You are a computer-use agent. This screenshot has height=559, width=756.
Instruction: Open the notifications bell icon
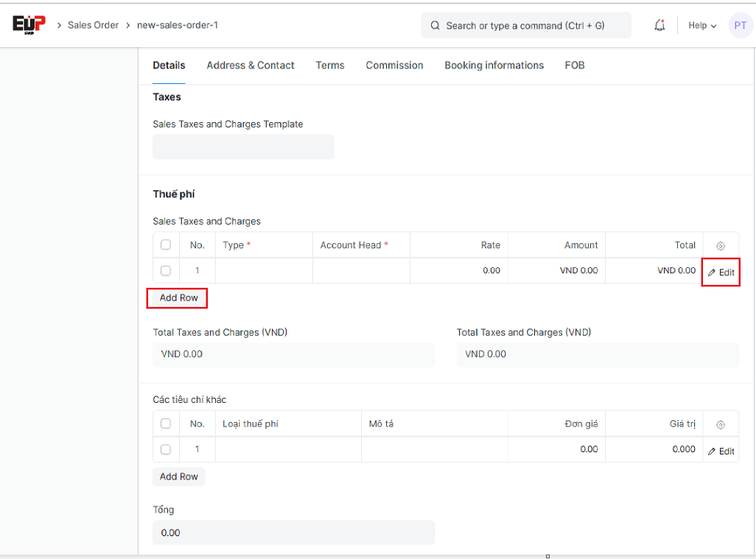pyautogui.click(x=659, y=26)
